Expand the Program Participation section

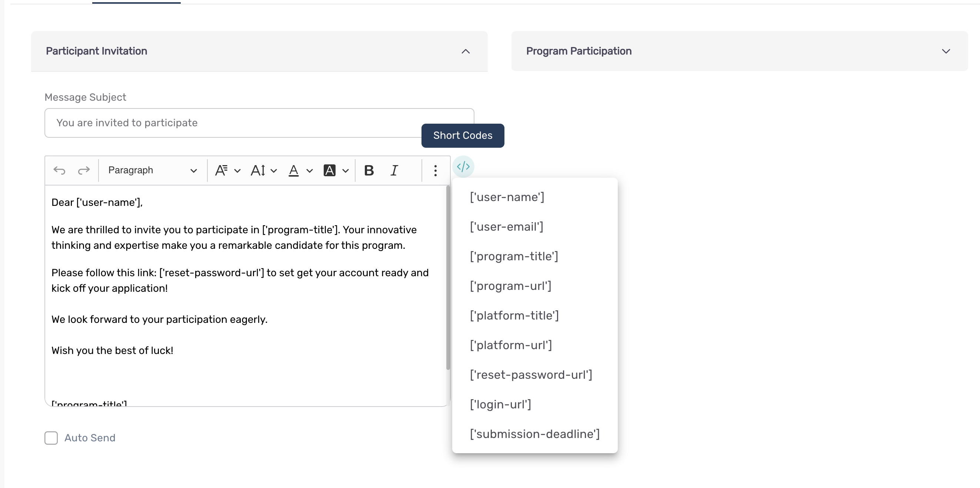947,51
